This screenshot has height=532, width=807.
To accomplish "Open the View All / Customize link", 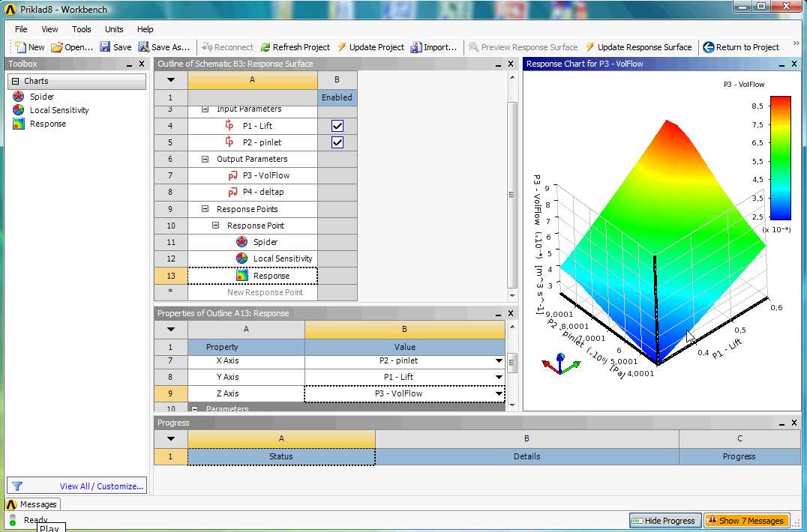I will coord(101,486).
